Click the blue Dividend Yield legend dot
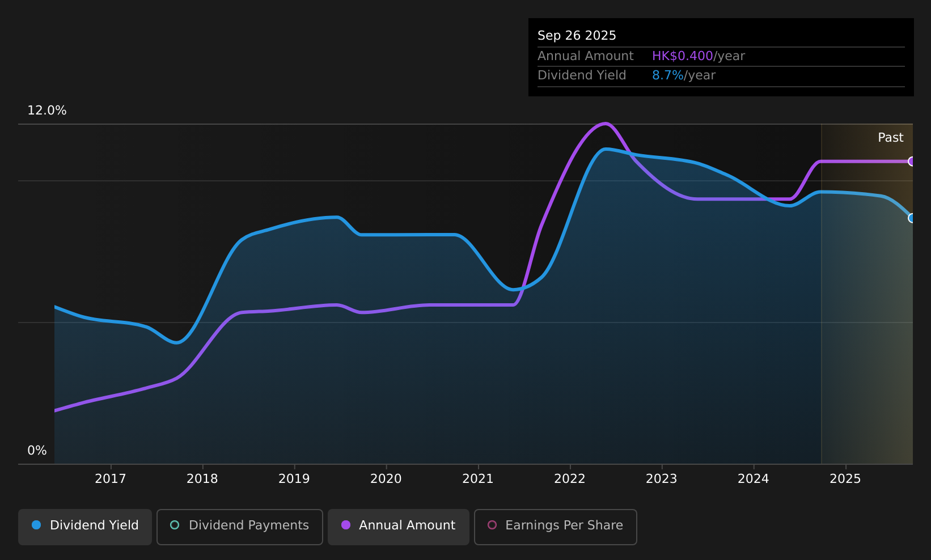 coord(36,525)
